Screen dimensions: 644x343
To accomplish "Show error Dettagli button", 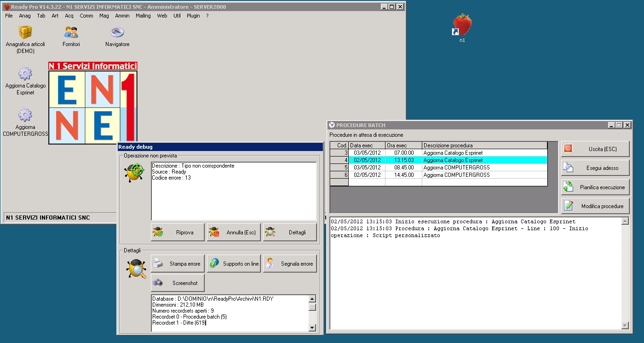I will point(290,233).
